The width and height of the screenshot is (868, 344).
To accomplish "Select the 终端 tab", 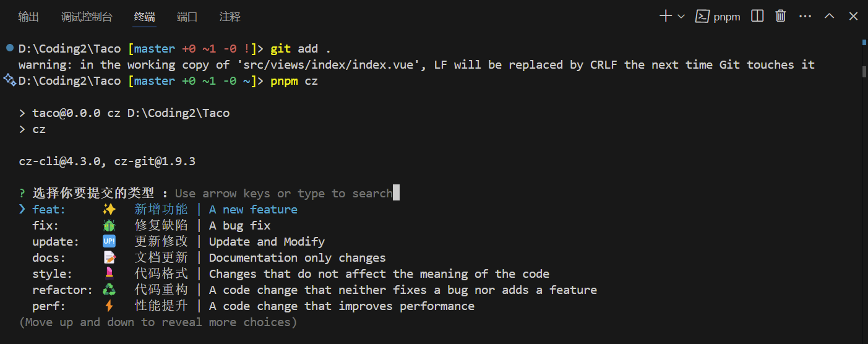I will 145,17.
